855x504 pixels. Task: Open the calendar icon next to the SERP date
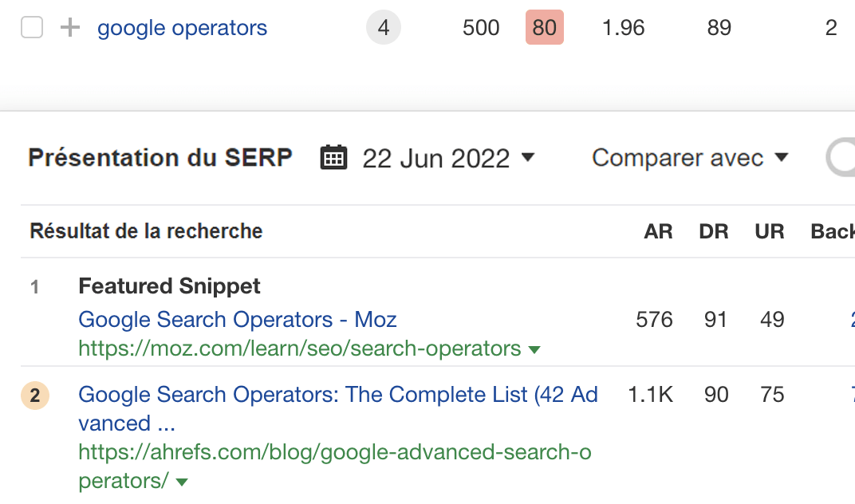[333, 157]
